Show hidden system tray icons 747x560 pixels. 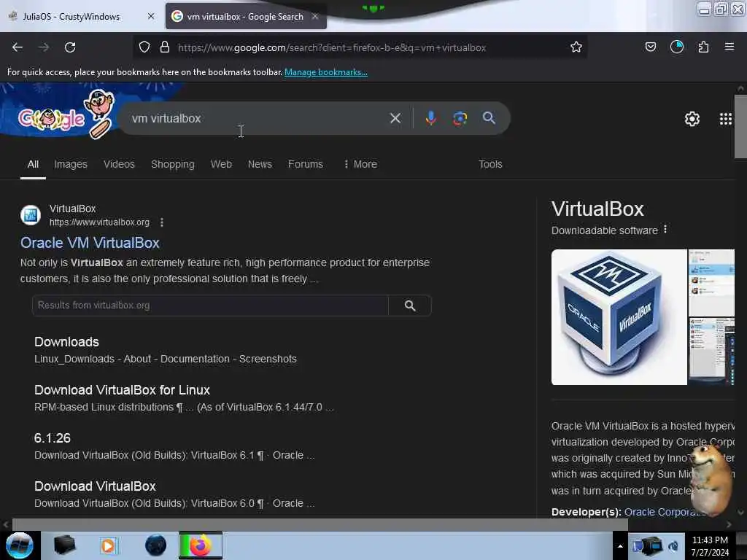620,546
